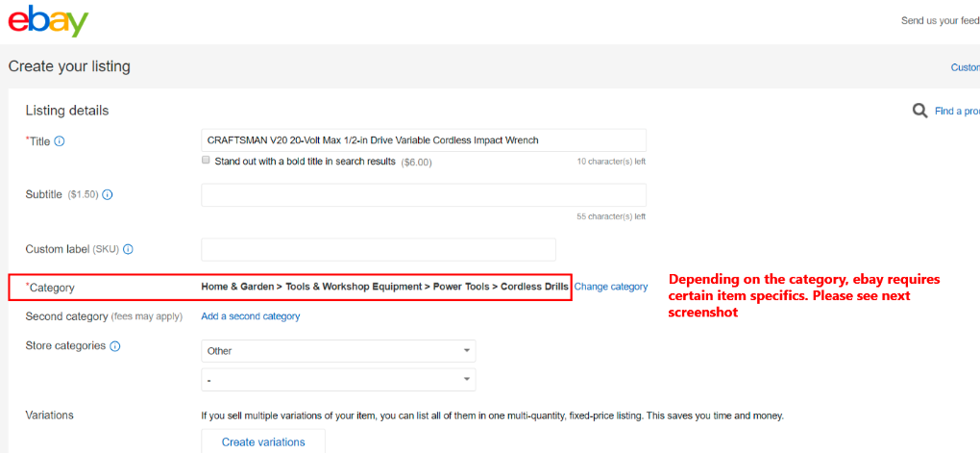
Task: Focus the Custom label SKU field
Action: 379,250
